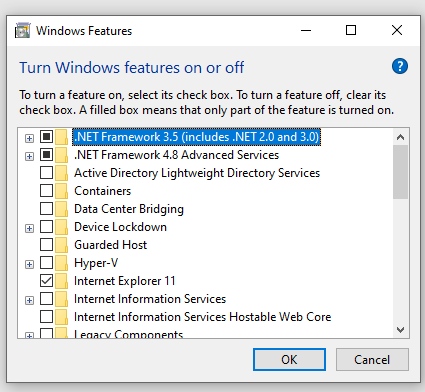Click folder icon beside .NET Framework 4.8
This screenshot has width=425, height=392.
pyautogui.click(x=61, y=155)
